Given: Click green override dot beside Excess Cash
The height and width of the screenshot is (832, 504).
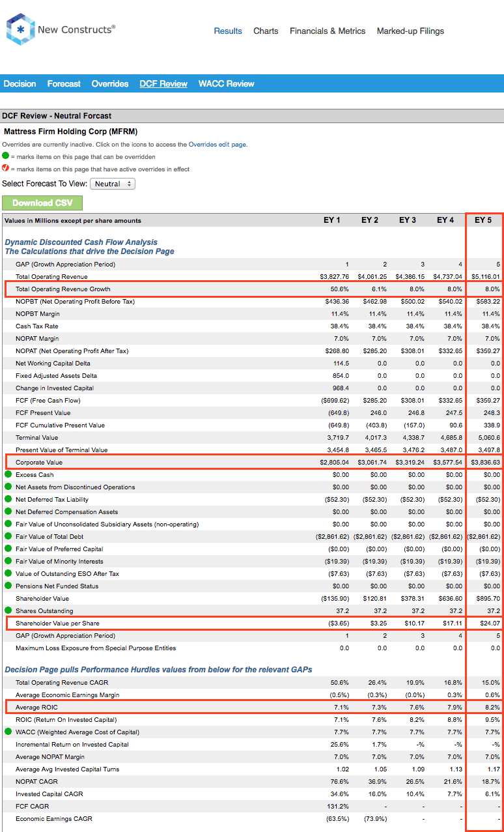Looking at the screenshot, I should click(8, 474).
